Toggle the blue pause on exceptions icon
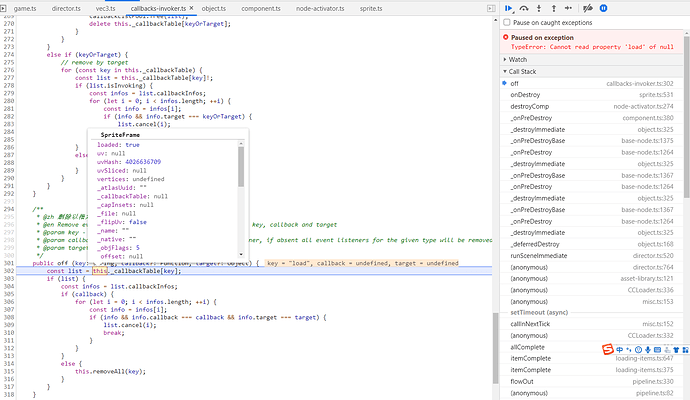The width and height of the screenshot is (690, 400). (603, 8)
